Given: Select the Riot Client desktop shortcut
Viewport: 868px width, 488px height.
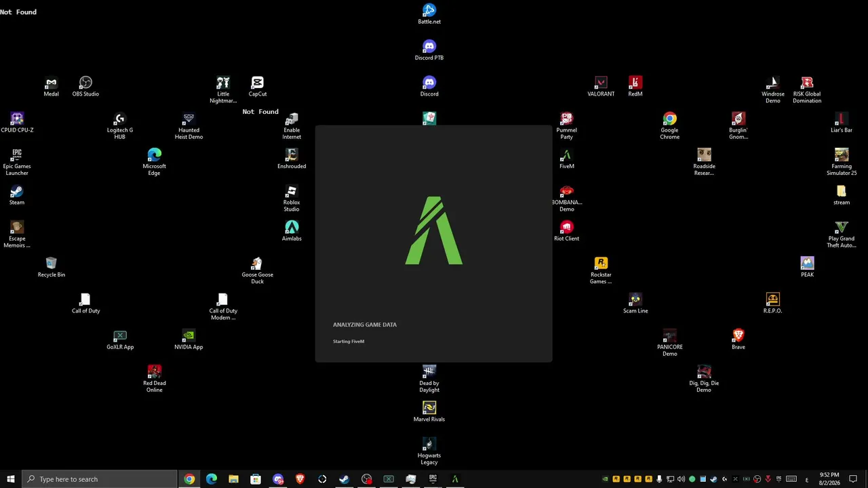Looking at the screenshot, I should point(567,231).
